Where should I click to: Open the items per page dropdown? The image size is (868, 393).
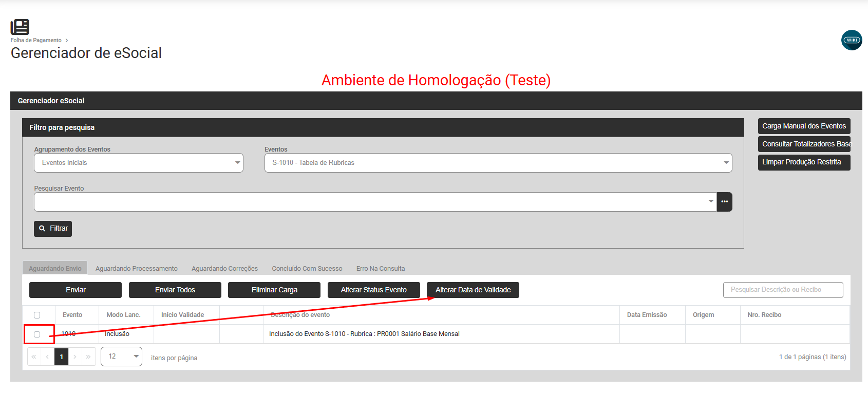tap(121, 357)
